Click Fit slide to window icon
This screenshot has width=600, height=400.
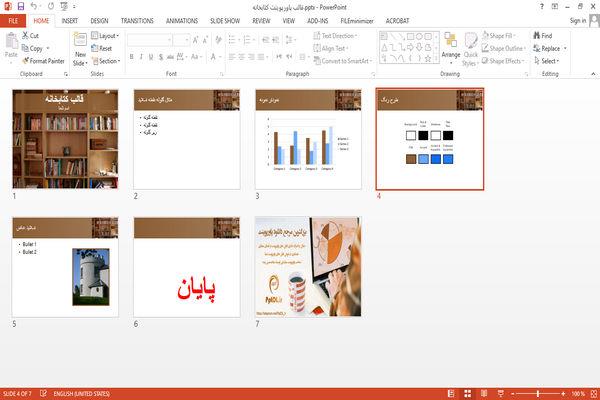click(x=594, y=393)
